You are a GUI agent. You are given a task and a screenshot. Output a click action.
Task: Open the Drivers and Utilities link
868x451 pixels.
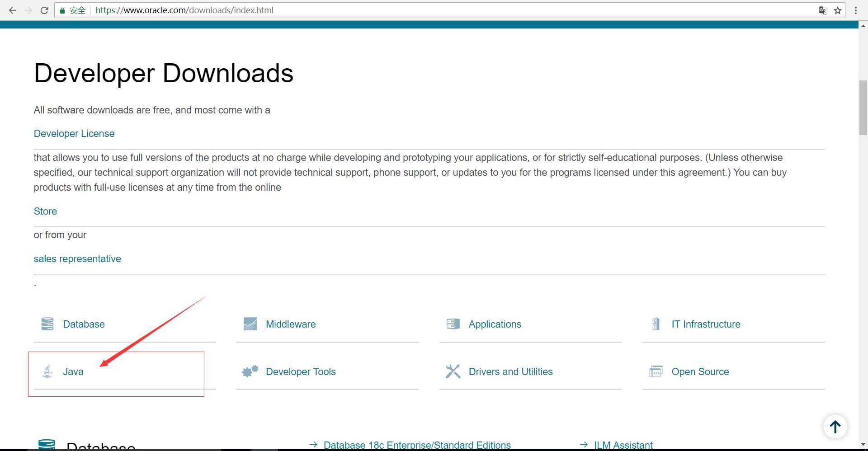(510, 371)
